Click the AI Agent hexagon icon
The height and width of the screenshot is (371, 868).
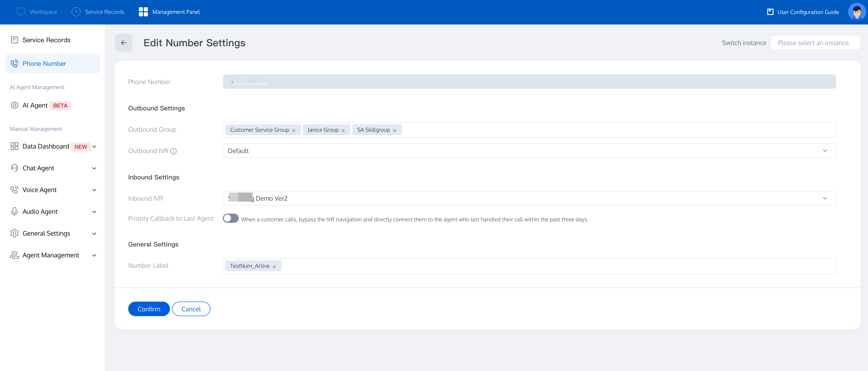[x=14, y=106]
